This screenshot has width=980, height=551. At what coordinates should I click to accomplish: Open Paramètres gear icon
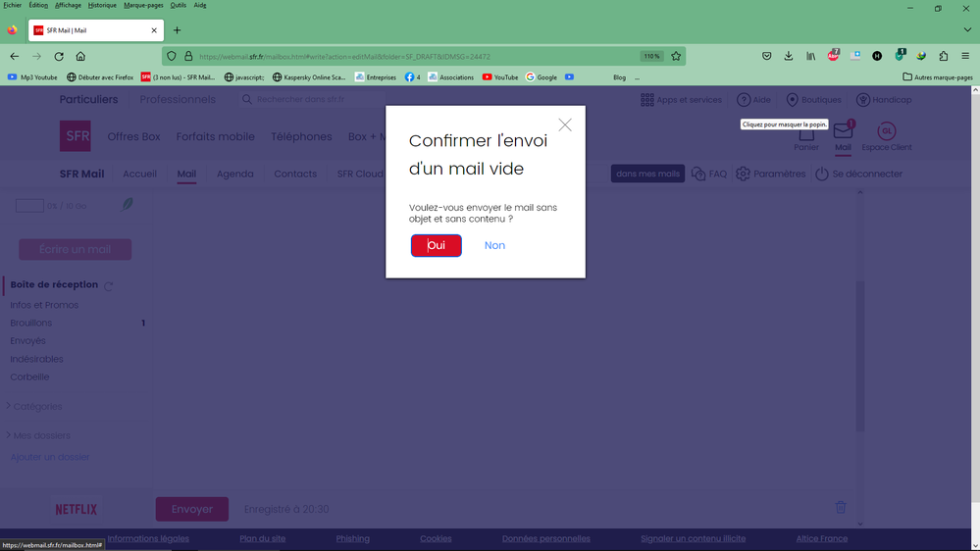click(x=743, y=174)
